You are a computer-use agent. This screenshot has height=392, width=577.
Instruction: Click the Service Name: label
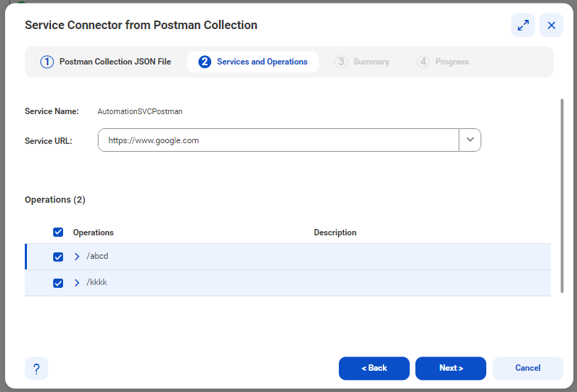click(52, 111)
